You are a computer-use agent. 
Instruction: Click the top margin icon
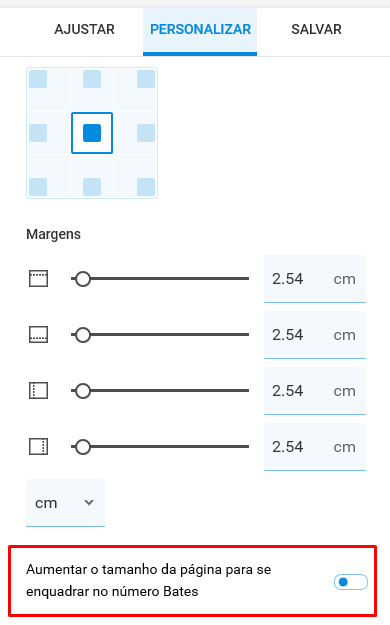pos(39,279)
